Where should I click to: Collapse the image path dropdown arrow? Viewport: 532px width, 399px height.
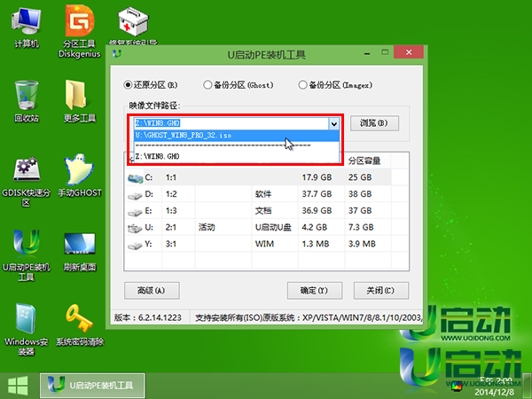click(334, 123)
